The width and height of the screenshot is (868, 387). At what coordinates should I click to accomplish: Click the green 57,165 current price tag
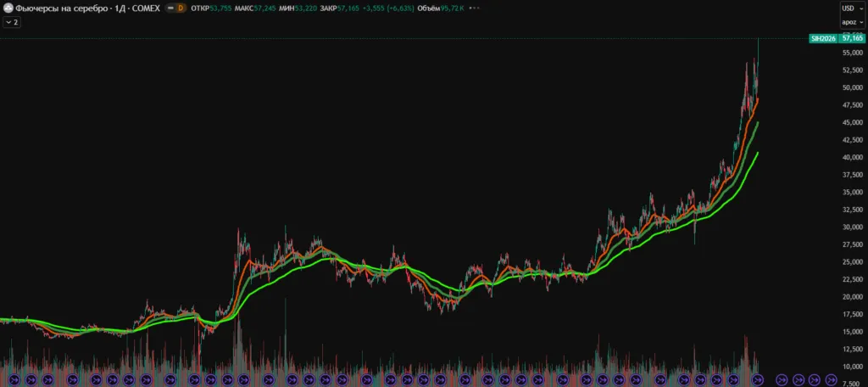852,38
